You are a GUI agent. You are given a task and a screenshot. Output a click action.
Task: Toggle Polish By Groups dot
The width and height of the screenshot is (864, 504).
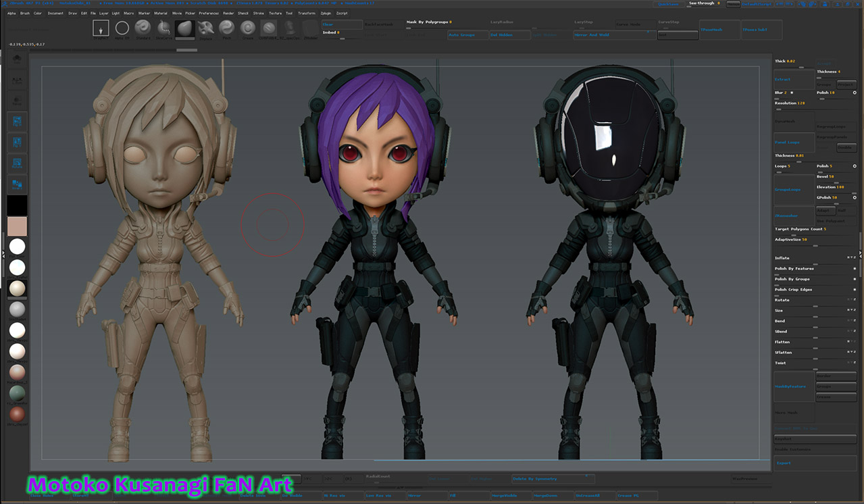855,278
